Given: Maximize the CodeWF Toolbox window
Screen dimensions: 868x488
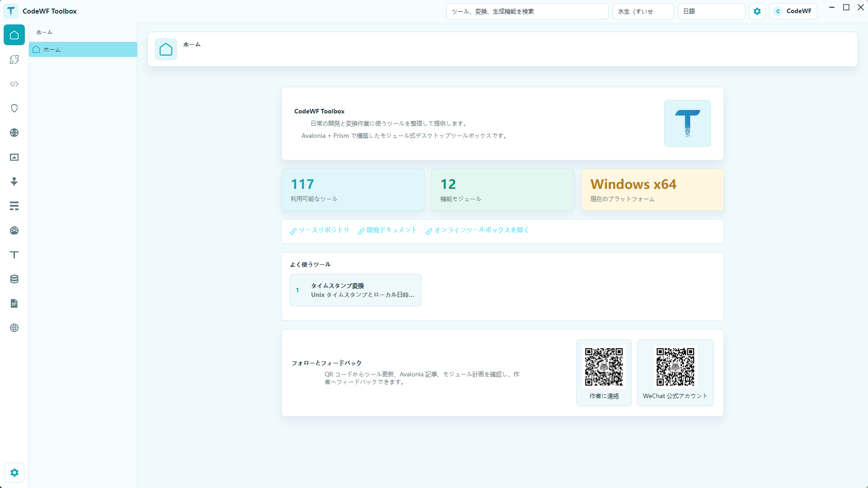Looking at the screenshot, I should coord(846,7).
